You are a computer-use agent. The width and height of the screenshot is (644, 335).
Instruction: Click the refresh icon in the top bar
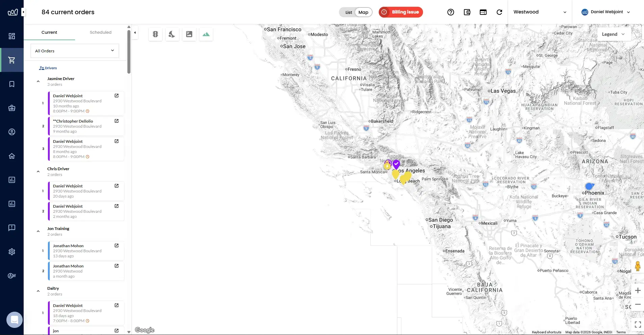pyautogui.click(x=499, y=12)
